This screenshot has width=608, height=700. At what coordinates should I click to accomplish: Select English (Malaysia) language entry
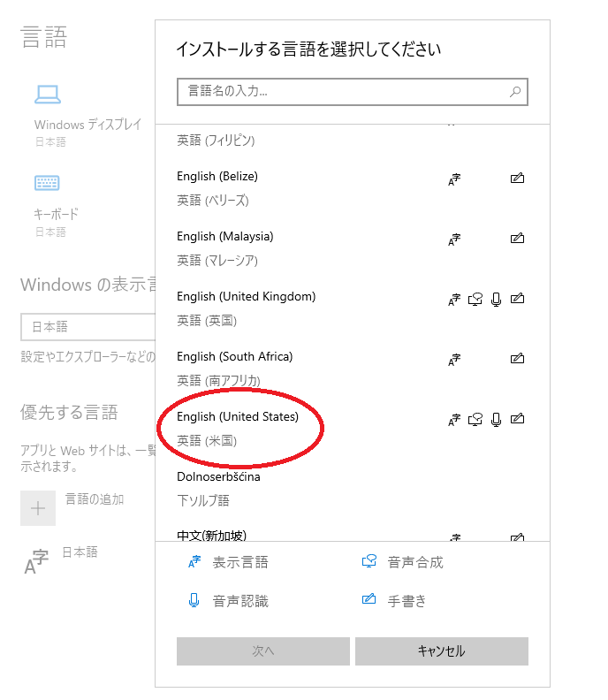click(225, 237)
